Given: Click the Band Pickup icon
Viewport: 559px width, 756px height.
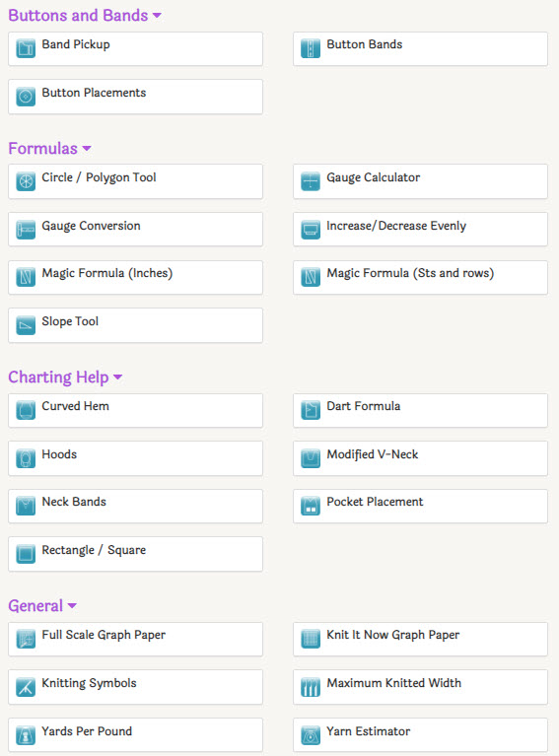Looking at the screenshot, I should click(x=26, y=48).
